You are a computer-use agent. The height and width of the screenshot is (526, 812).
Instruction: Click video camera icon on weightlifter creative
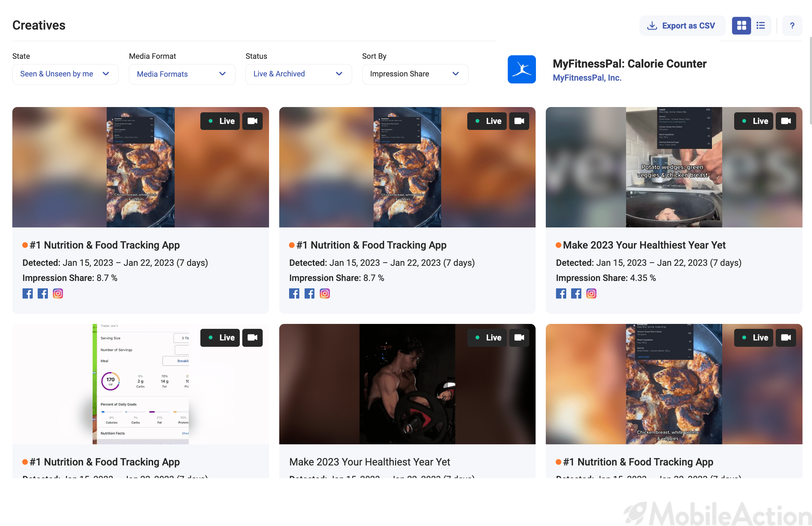point(519,338)
